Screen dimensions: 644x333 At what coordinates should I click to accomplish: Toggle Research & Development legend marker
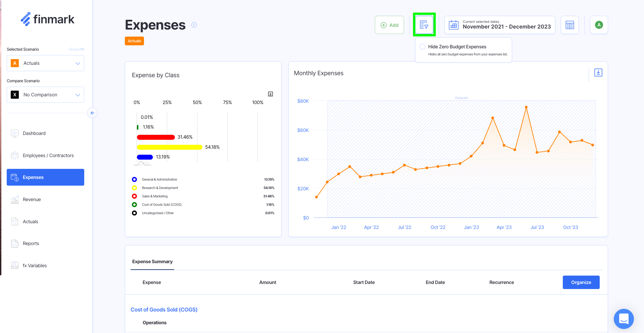point(134,188)
